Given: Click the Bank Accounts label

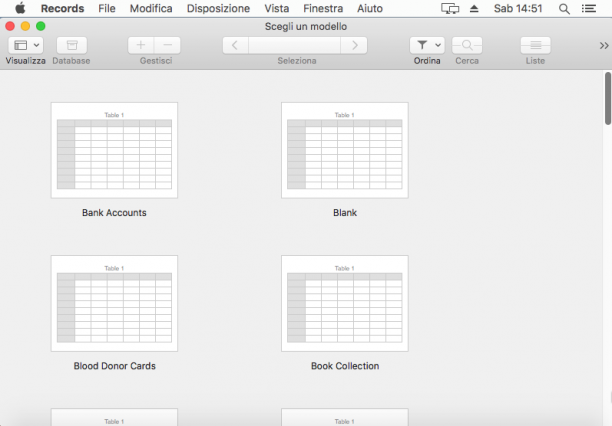Looking at the screenshot, I should 114,212.
